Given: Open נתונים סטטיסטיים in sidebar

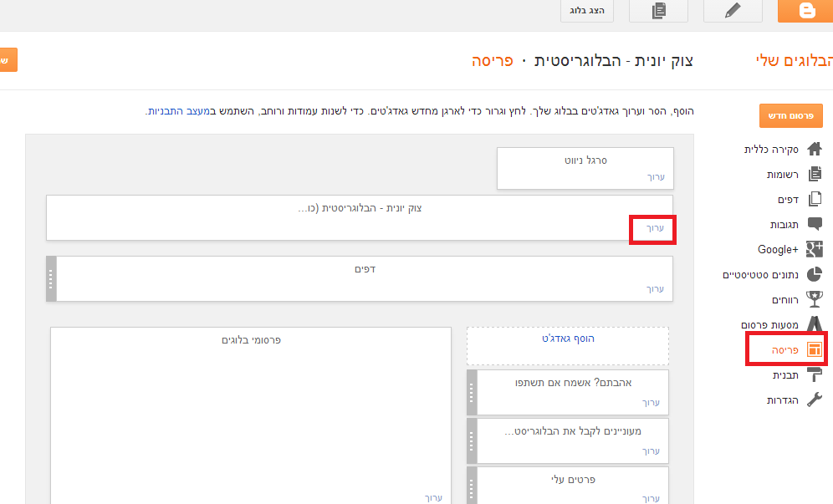Looking at the screenshot, I should (x=761, y=275).
